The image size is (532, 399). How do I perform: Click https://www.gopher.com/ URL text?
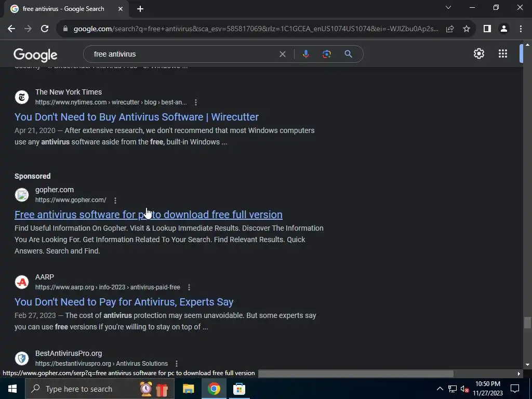click(71, 200)
